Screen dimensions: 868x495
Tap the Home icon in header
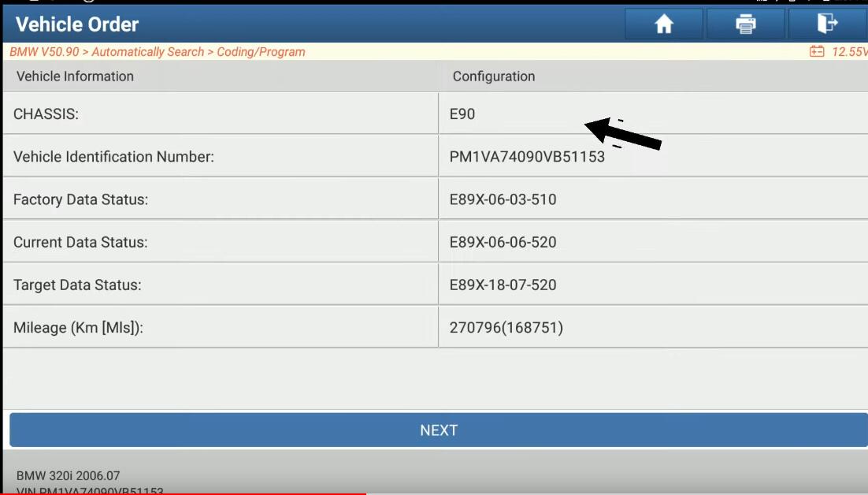click(x=664, y=24)
